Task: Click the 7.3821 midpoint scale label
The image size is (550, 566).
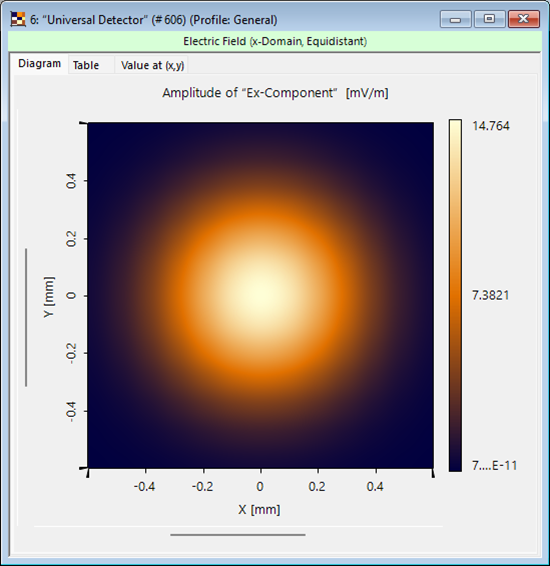Action: [490, 295]
